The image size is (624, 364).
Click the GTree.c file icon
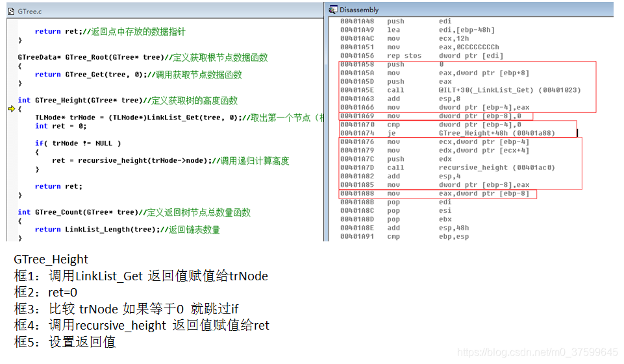11,12
